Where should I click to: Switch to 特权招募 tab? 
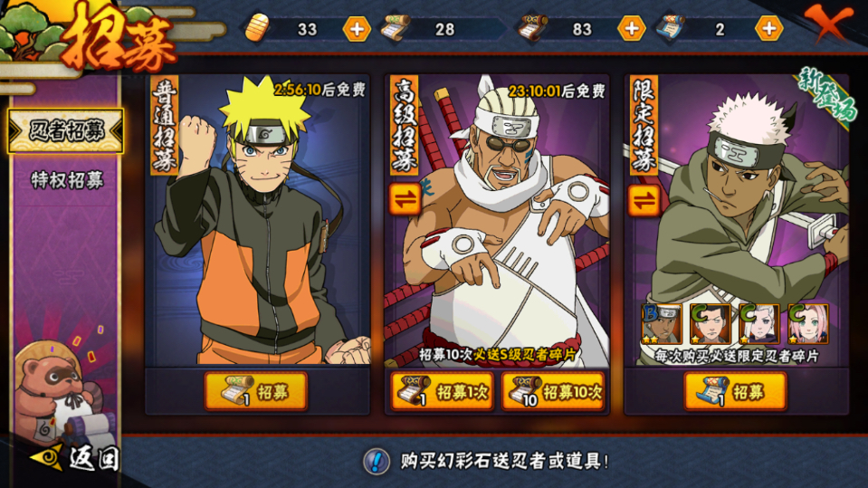pyautogui.click(x=67, y=180)
